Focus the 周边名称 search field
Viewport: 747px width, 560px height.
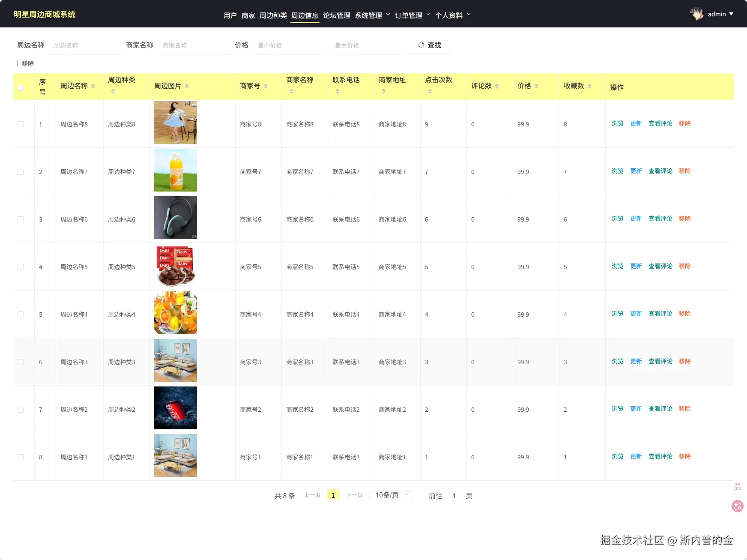click(85, 45)
